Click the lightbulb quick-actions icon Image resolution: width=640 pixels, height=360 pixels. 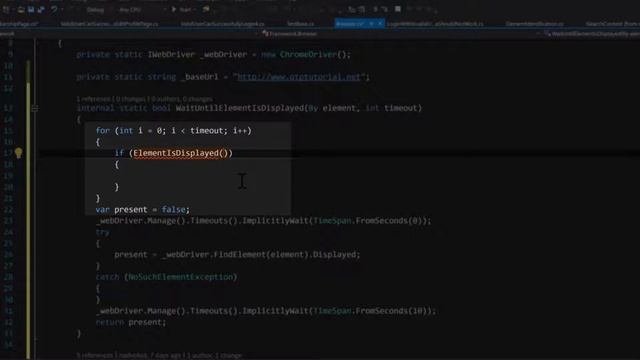click(18, 153)
